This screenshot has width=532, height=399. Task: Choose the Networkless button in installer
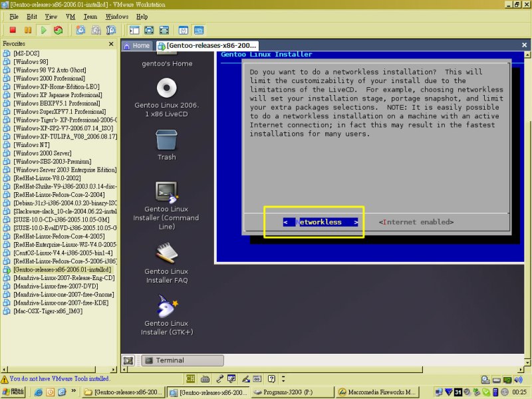click(x=321, y=222)
